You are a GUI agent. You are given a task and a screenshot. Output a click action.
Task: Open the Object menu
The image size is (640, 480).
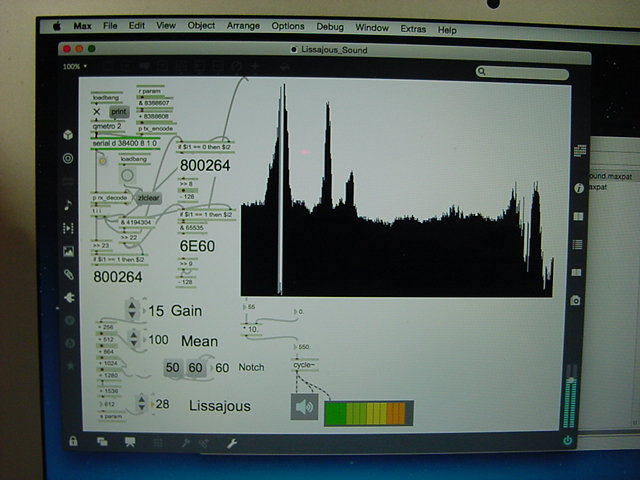coord(201,26)
